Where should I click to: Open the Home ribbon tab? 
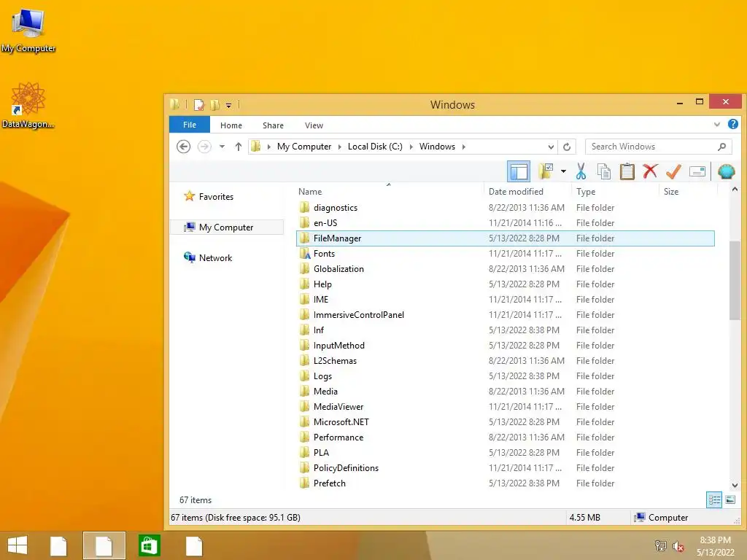[231, 125]
